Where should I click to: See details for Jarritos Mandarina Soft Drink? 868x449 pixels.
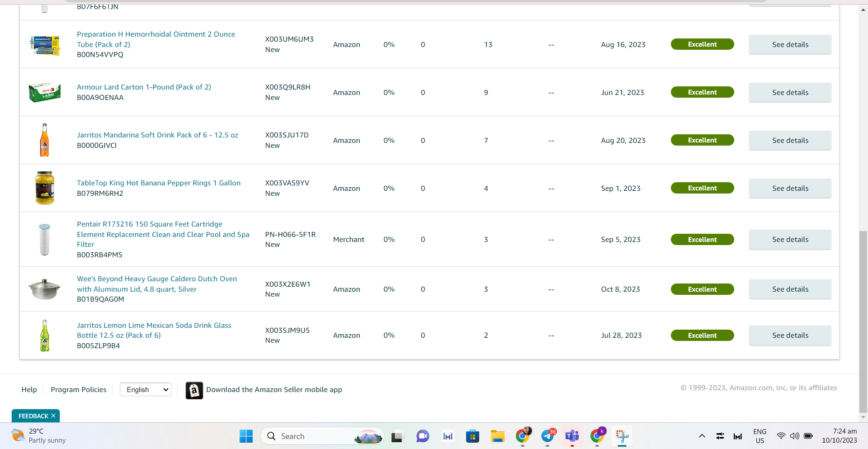[790, 140]
